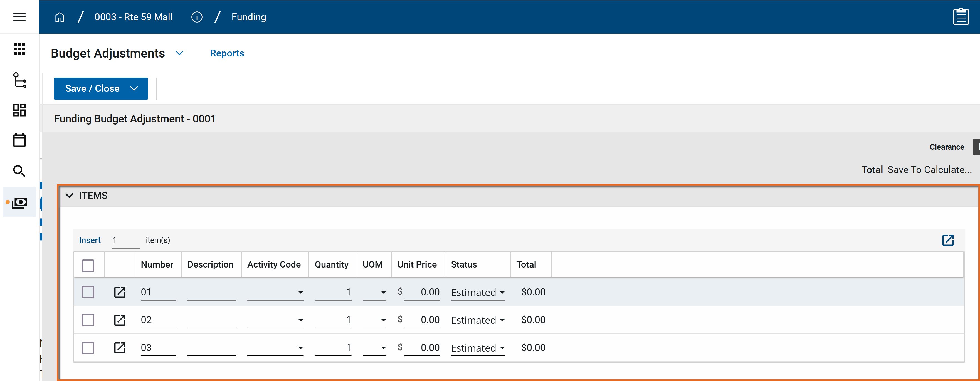The image size is (980, 381).
Task: Collapse the ITEMS section
Action: click(69, 196)
